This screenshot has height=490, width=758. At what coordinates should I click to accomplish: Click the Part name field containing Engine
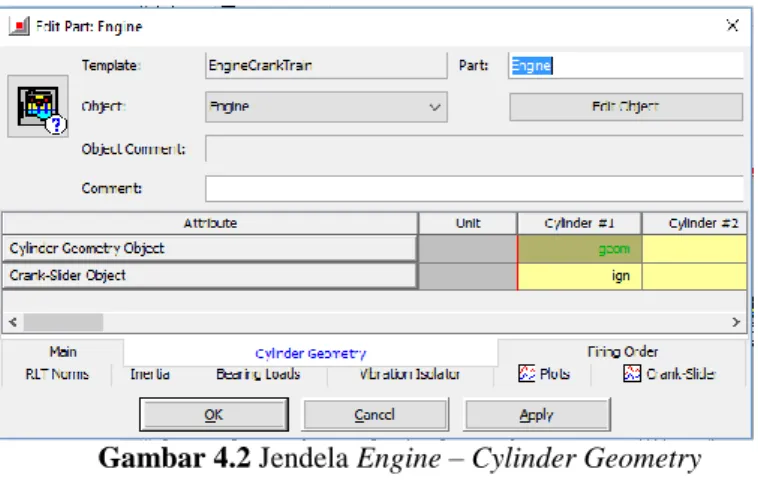626,65
